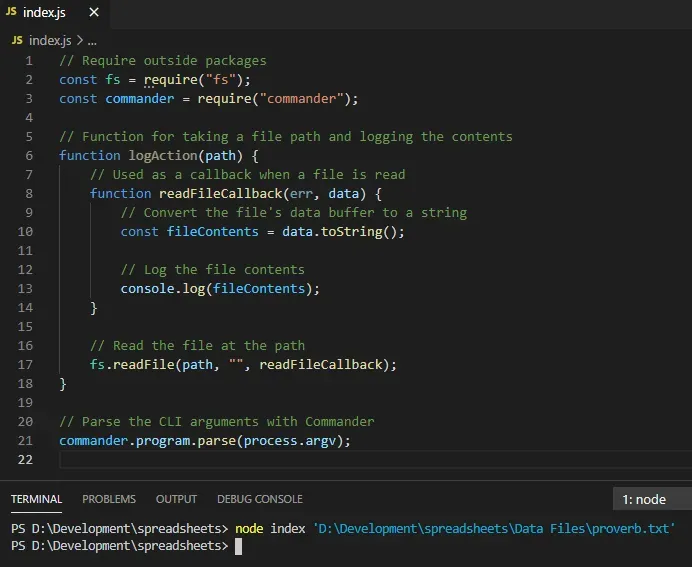Image resolution: width=692 pixels, height=567 pixels.
Task: Click readFileCallback on line 8
Action: 221,193
